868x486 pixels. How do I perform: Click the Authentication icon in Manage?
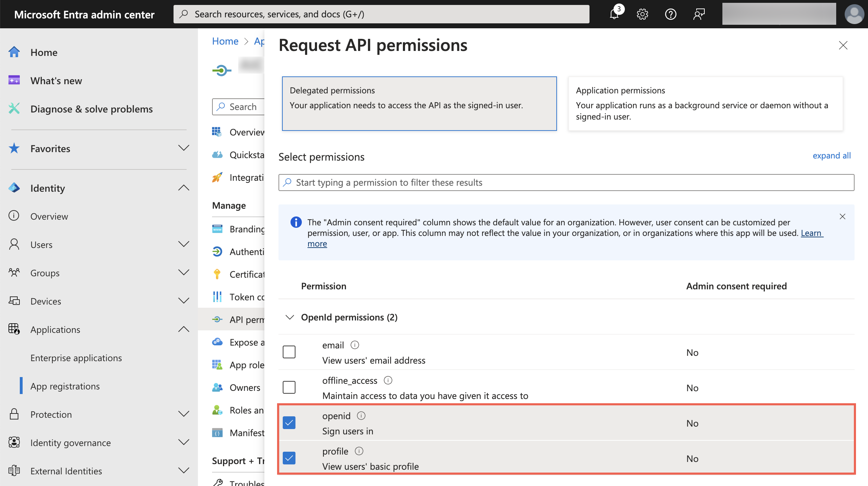(x=218, y=251)
